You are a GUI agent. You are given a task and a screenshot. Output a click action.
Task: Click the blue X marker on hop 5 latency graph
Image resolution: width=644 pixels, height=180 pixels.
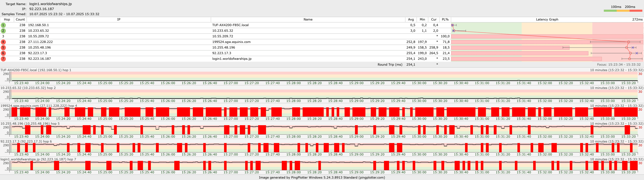point(633,48)
